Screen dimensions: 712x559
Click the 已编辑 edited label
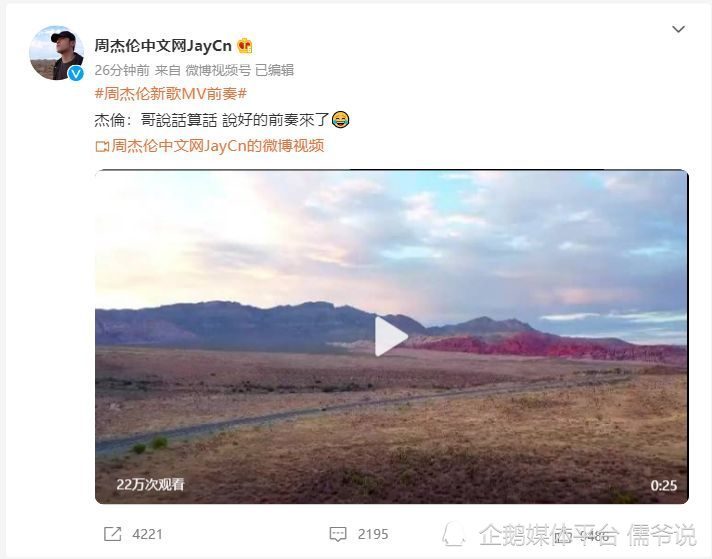pyautogui.click(x=275, y=70)
